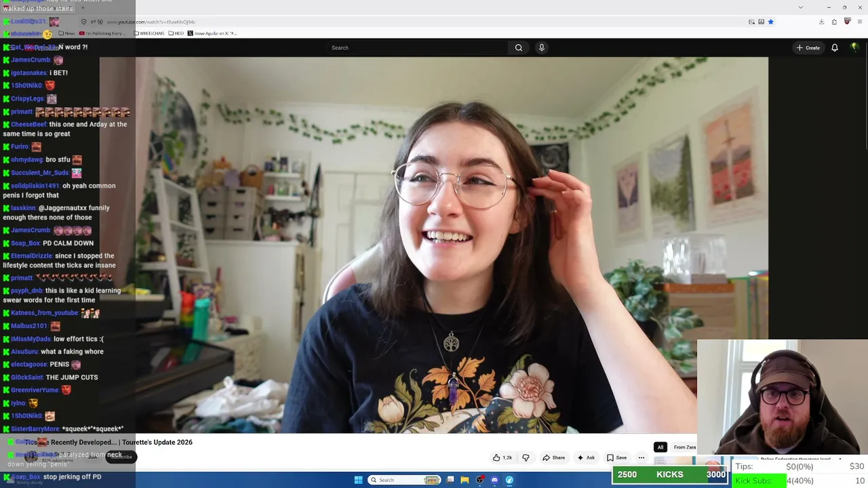This screenshot has width=868, height=488.
Task: Click username igotasnakes in chat
Action: 29,73
